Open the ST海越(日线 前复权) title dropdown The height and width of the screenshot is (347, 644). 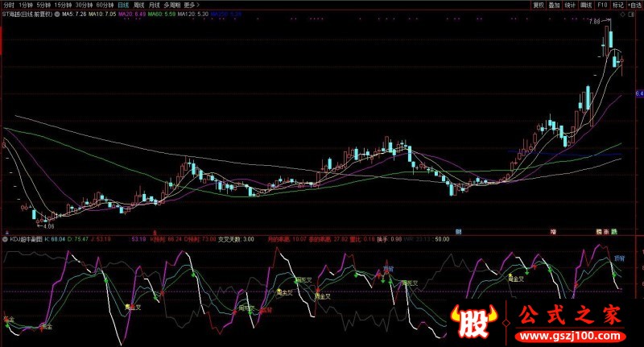27,14
